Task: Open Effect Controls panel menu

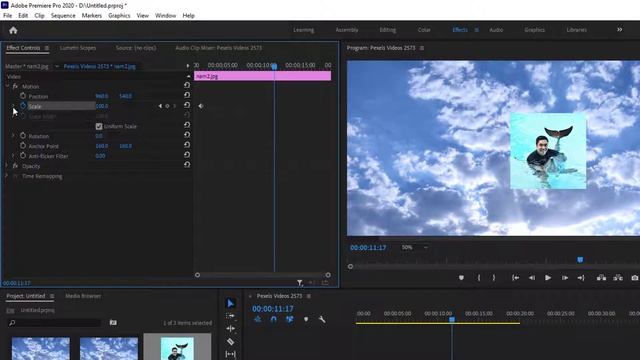Action: coord(47,48)
